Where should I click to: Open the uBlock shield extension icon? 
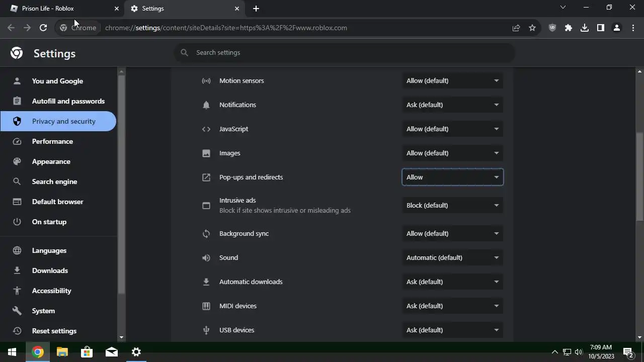pos(552,28)
